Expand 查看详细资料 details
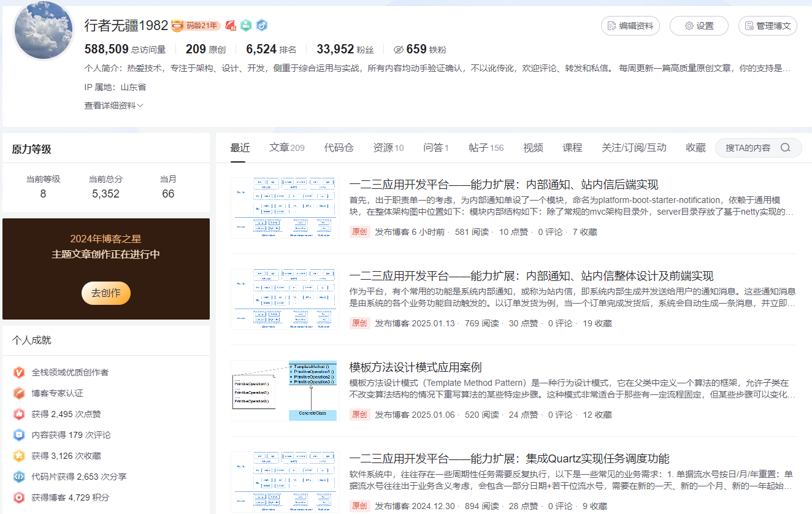The height and width of the screenshot is (514, 812). 112,105
